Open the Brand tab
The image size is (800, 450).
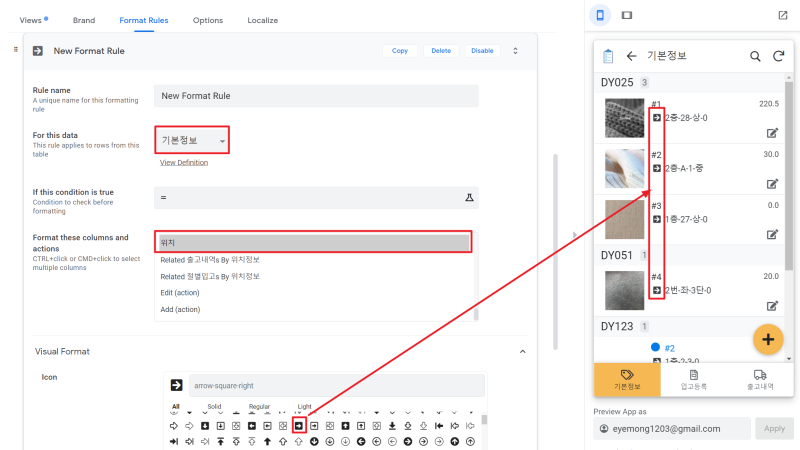[x=84, y=20]
